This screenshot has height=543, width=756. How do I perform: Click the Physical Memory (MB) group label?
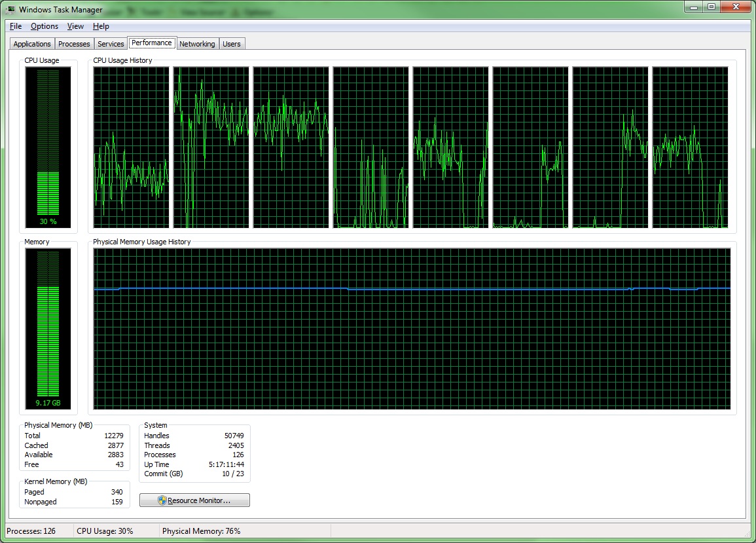(58, 425)
